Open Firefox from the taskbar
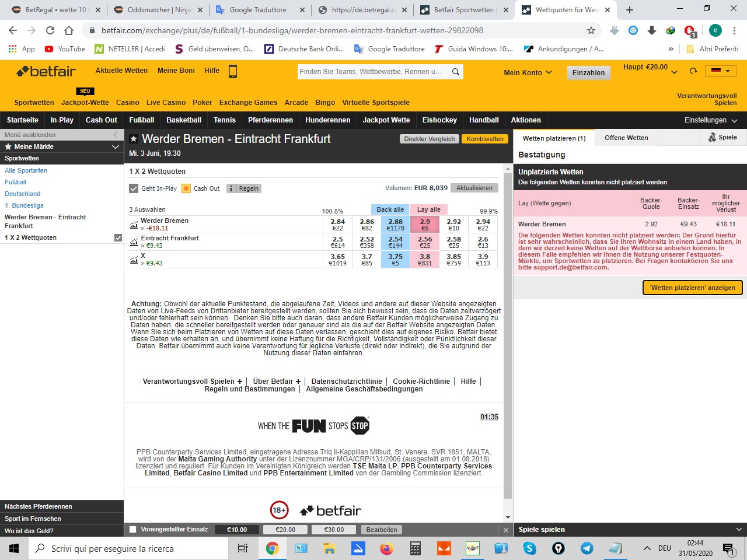 (386, 548)
